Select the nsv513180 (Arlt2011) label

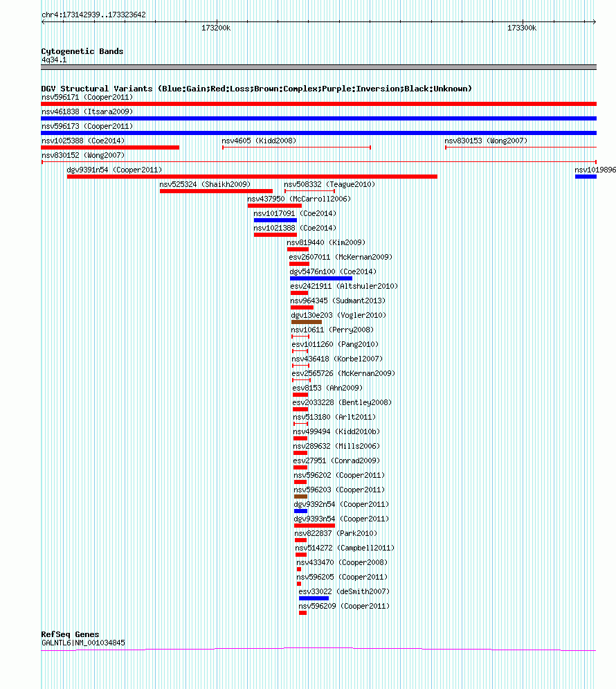pyautogui.click(x=334, y=417)
